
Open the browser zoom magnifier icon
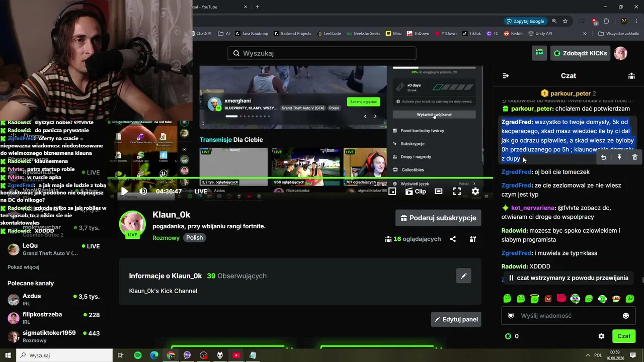pyautogui.click(x=554, y=21)
